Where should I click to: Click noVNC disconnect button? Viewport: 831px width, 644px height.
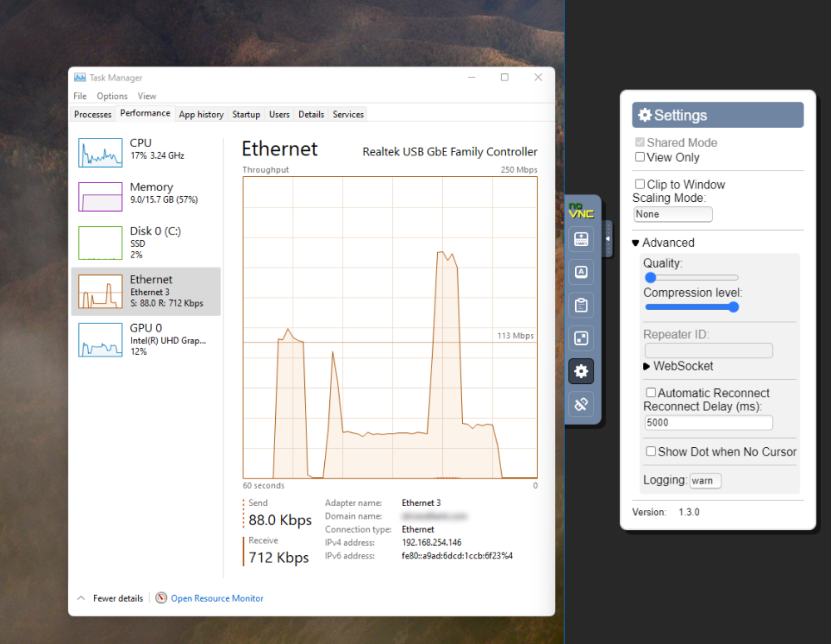click(x=581, y=405)
